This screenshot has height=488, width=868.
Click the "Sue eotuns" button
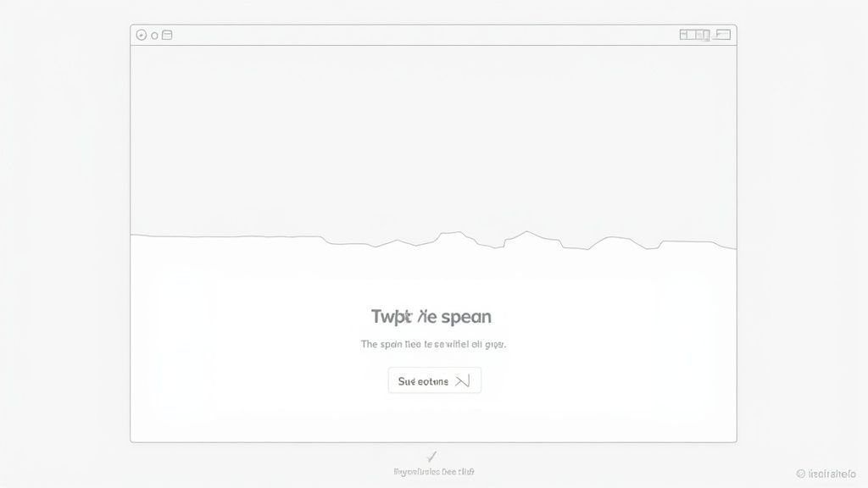pyautogui.click(x=435, y=380)
